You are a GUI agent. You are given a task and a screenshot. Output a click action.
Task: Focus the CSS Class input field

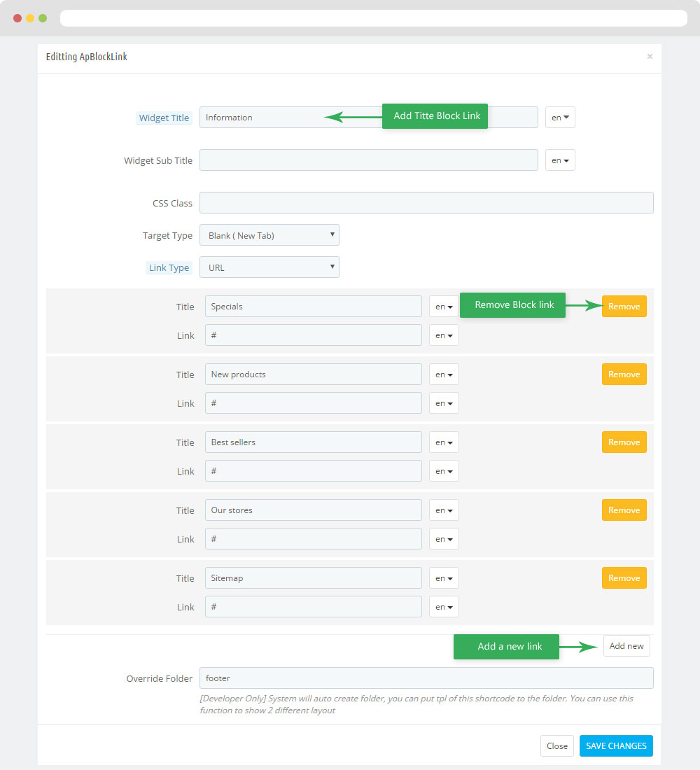pyautogui.click(x=426, y=203)
